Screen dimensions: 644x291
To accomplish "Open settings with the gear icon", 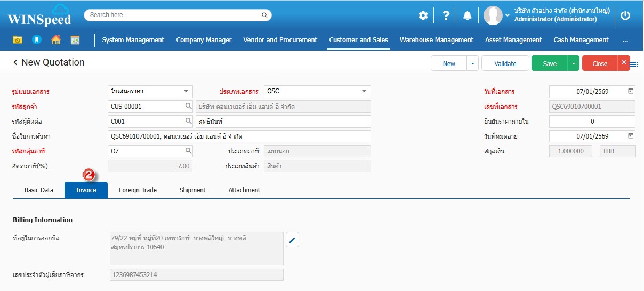I will click(423, 15).
